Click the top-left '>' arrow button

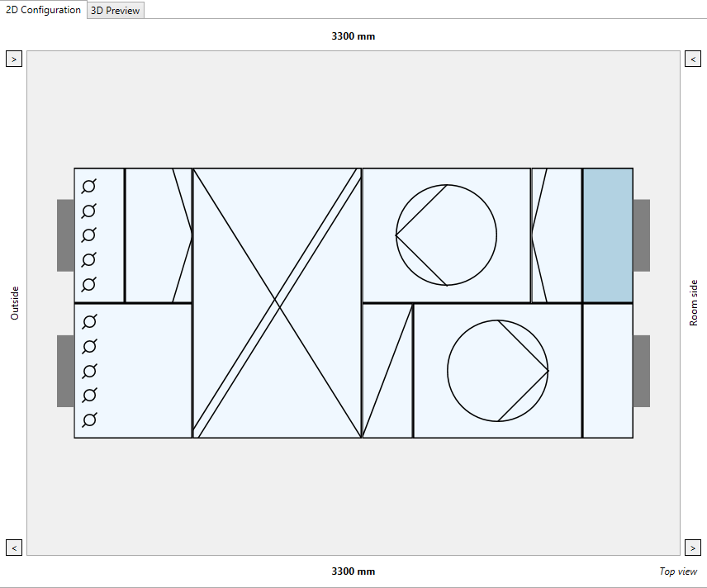pyautogui.click(x=14, y=59)
